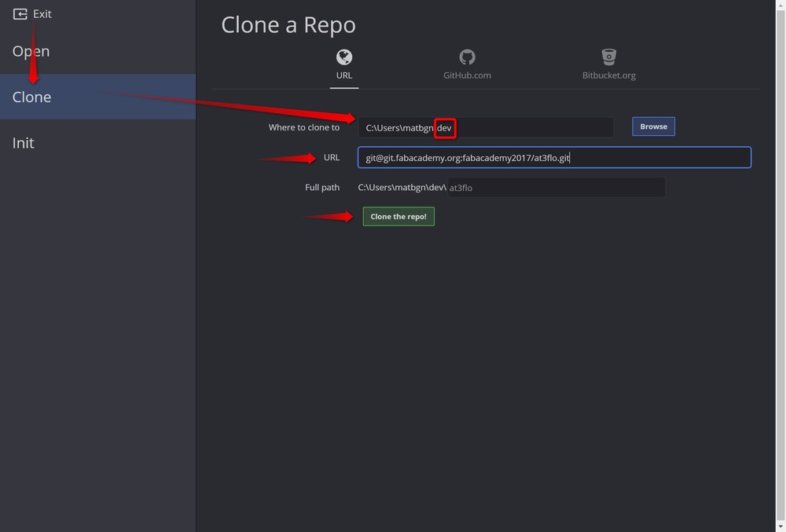This screenshot has width=786, height=532.
Task: Select Init from the left sidebar
Action: pos(23,142)
